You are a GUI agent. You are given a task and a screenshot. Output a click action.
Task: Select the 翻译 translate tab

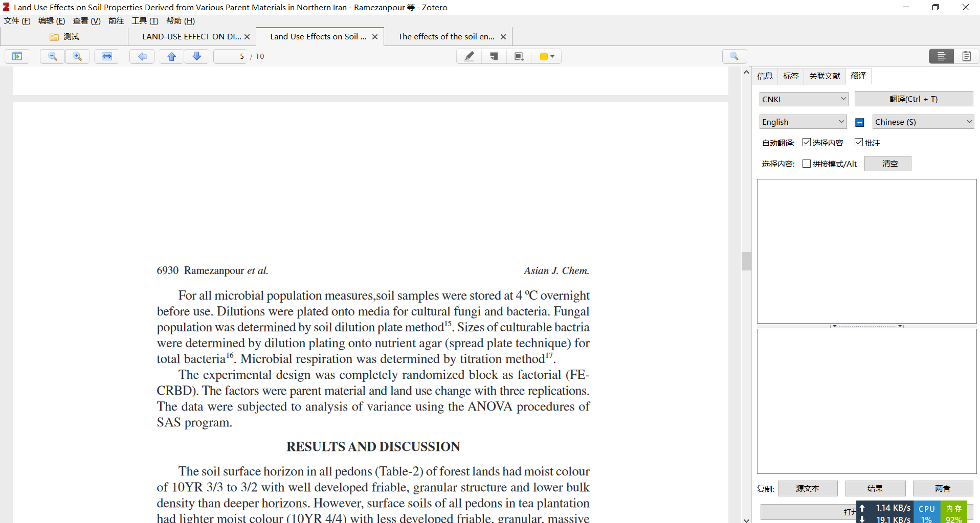coord(858,76)
